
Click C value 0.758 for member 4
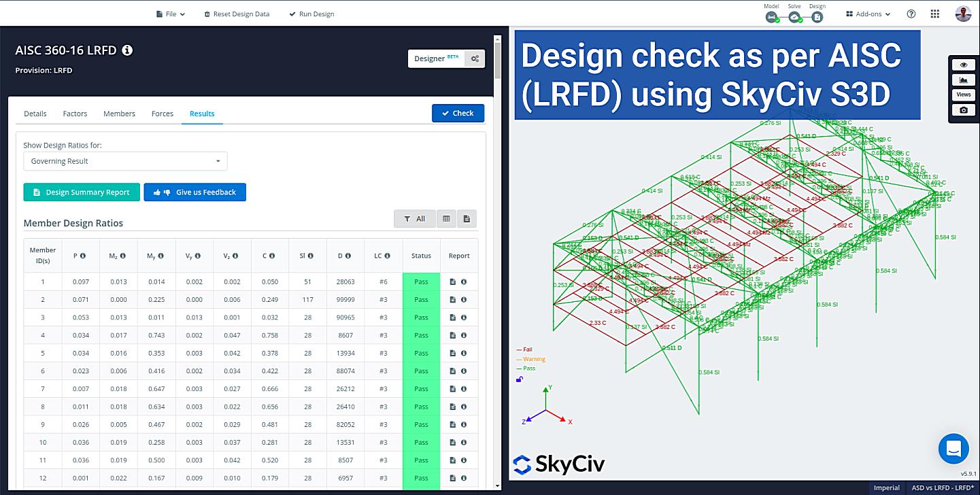(270, 335)
